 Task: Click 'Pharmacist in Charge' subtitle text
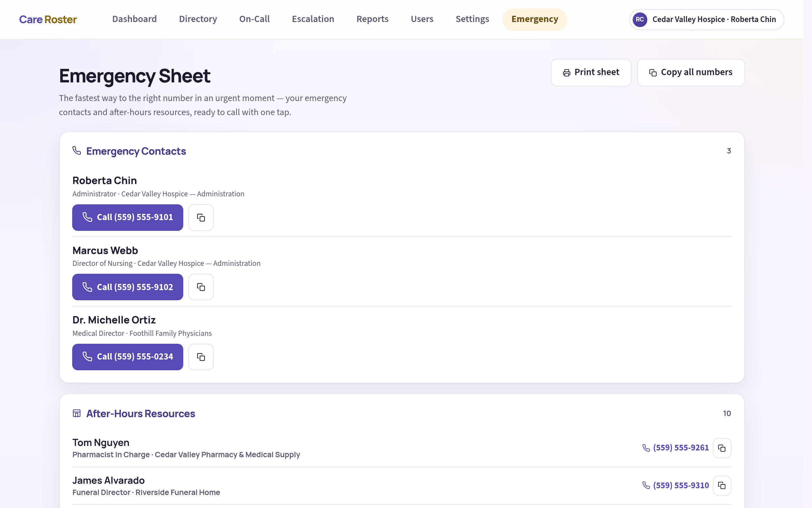pos(111,455)
